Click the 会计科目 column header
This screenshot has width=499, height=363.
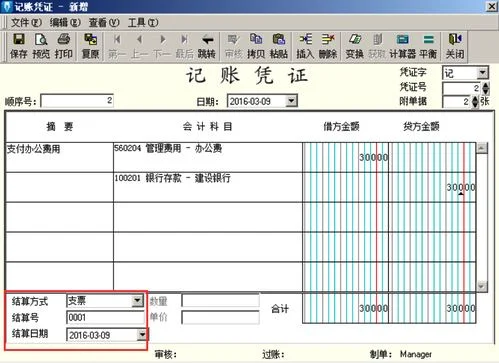click(207, 127)
